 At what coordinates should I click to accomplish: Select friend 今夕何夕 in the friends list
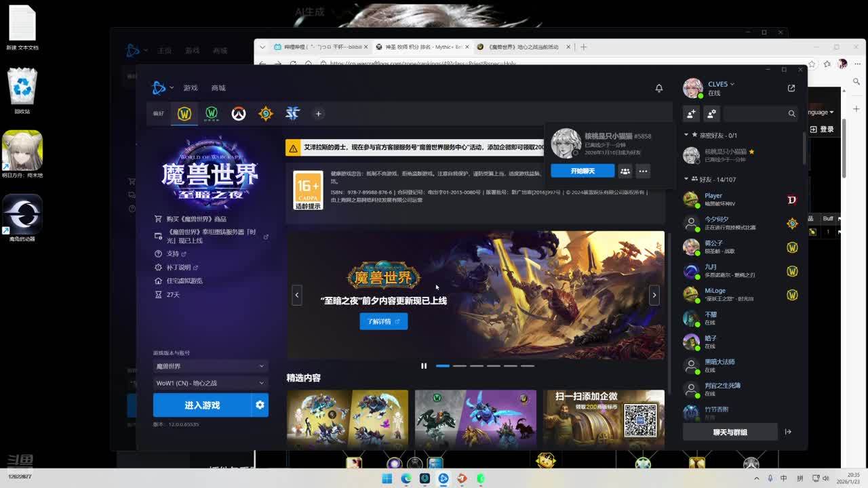(x=741, y=223)
